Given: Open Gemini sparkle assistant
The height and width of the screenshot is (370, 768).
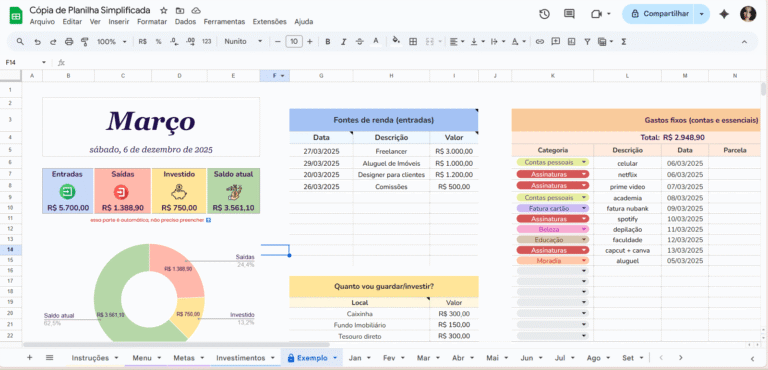Looking at the screenshot, I should click(x=724, y=14).
